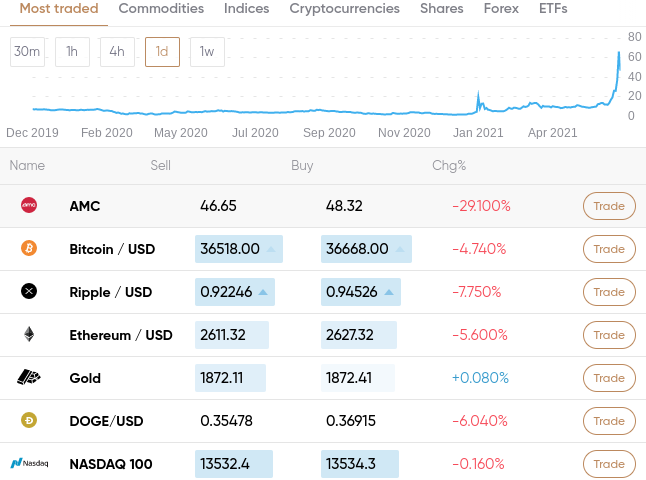Click Ripple sell price up-arrow indicator

(x=263, y=292)
